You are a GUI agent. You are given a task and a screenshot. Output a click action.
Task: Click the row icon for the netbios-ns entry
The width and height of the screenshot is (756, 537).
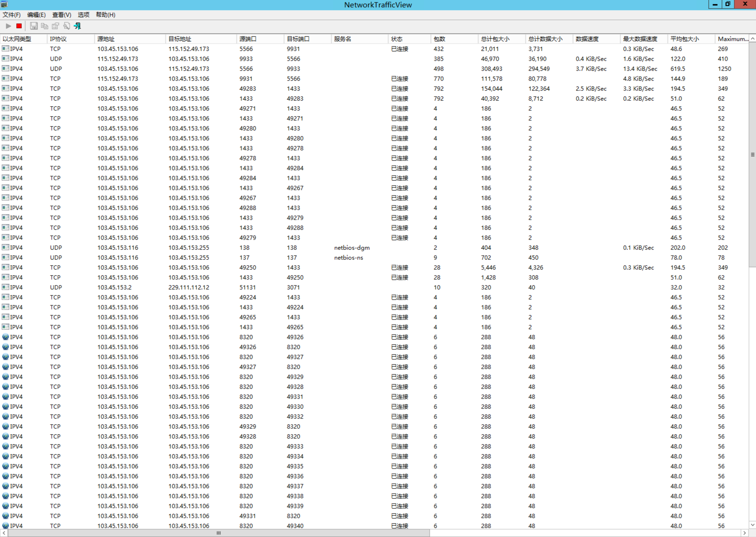5,257
